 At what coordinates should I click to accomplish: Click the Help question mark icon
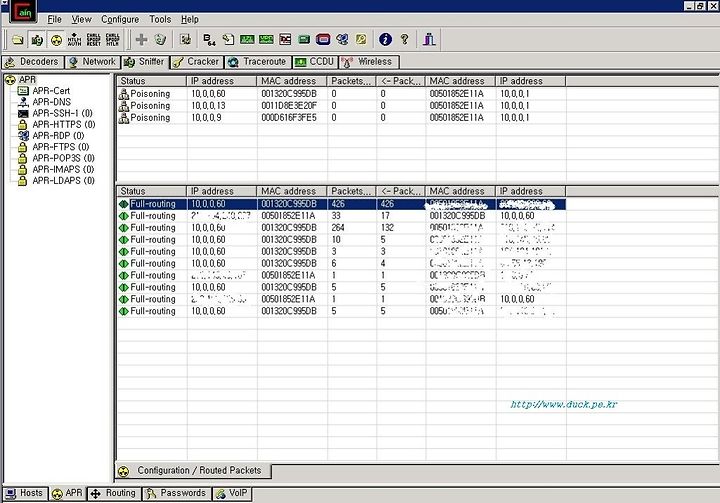pyautogui.click(x=405, y=40)
